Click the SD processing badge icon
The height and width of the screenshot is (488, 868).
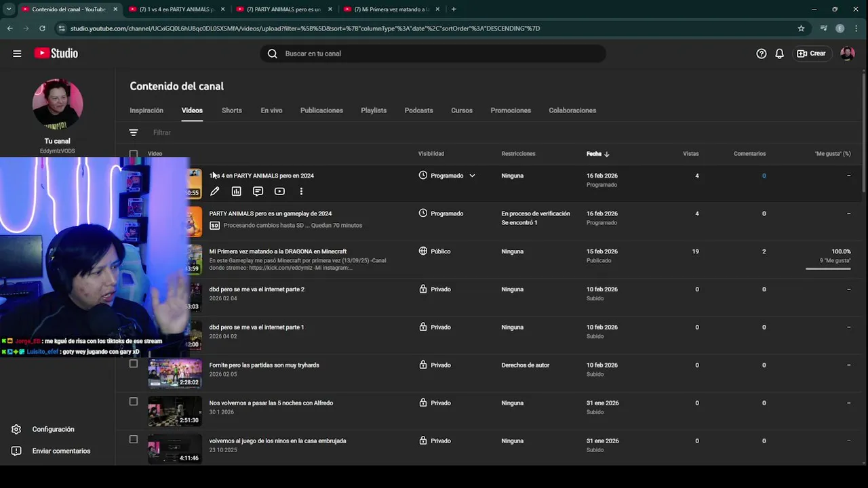coord(214,226)
